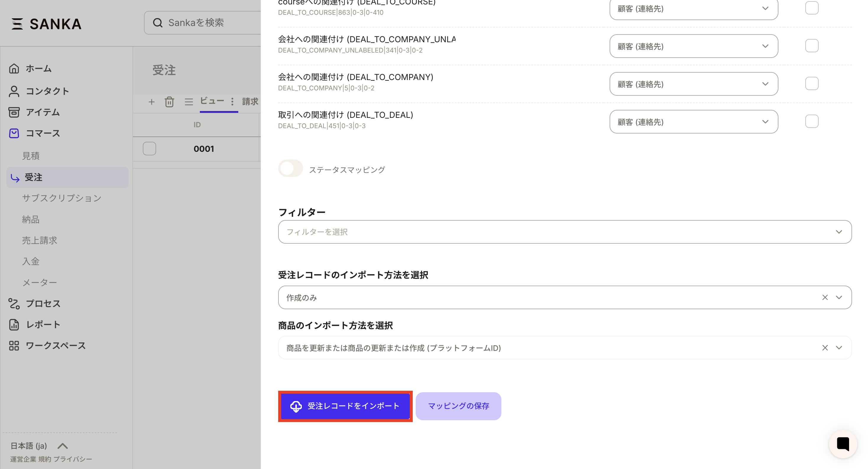Image resolution: width=868 pixels, height=469 pixels.
Task: Go to 売上請求 in the sidebar
Action: pos(40,240)
